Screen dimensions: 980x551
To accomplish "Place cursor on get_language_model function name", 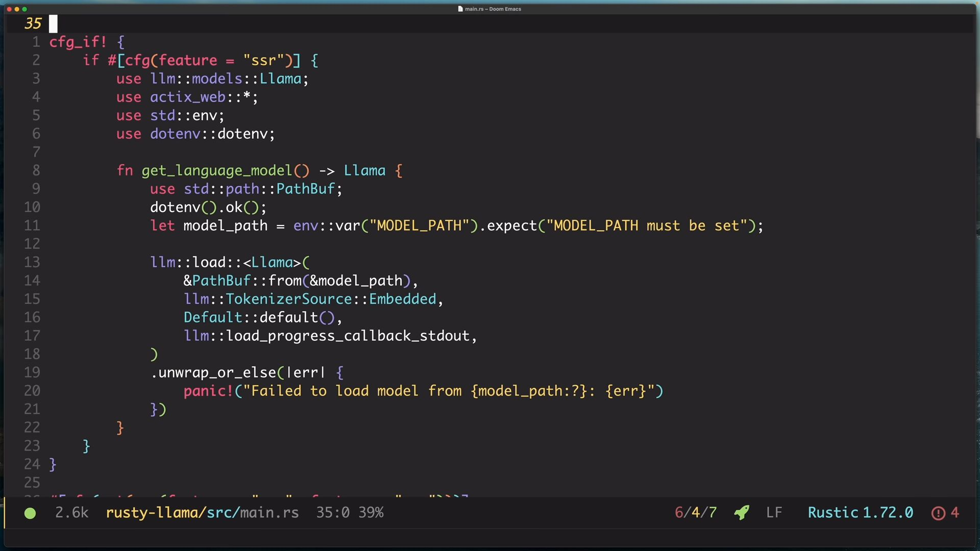I will [x=216, y=170].
